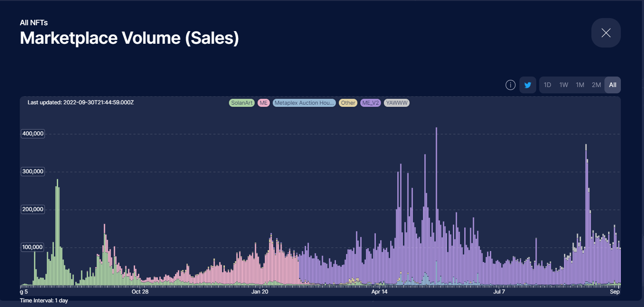Switch to the 1D time range
The image size is (644, 307).
(x=547, y=85)
